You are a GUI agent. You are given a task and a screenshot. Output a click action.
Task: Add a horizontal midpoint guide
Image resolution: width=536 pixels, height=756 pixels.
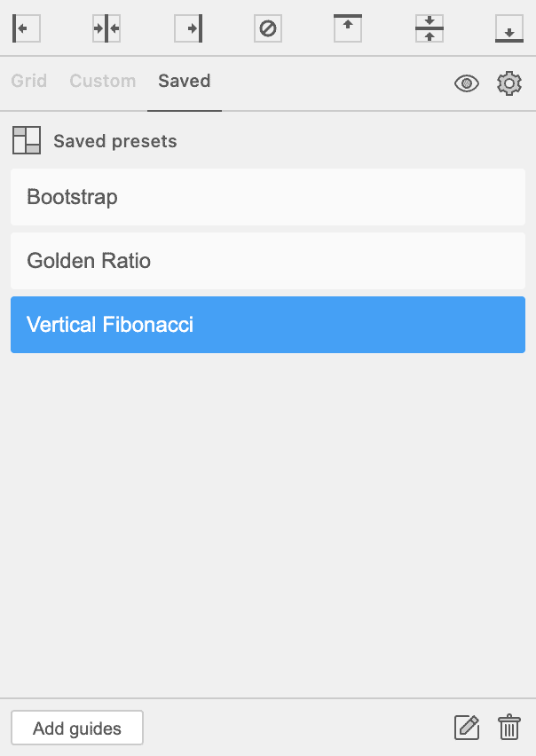click(x=429, y=28)
